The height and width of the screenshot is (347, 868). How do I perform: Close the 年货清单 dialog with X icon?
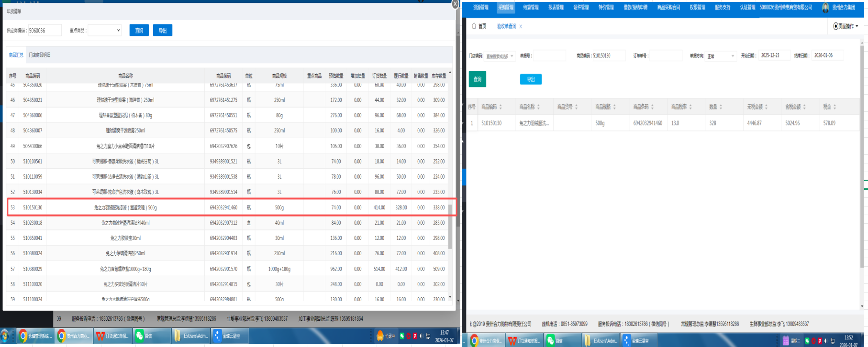[x=455, y=4]
